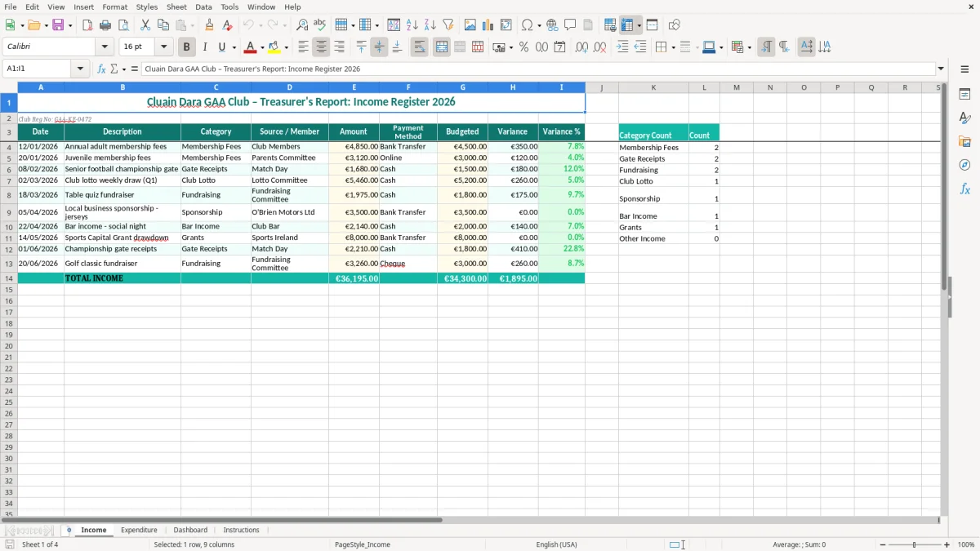Switch to the Instructions sheet tab
The width and height of the screenshot is (980, 551).
[241, 530]
